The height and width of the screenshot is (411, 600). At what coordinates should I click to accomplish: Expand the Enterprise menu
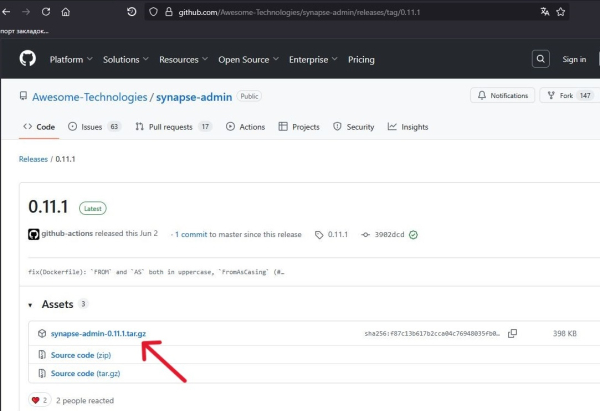(313, 60)
